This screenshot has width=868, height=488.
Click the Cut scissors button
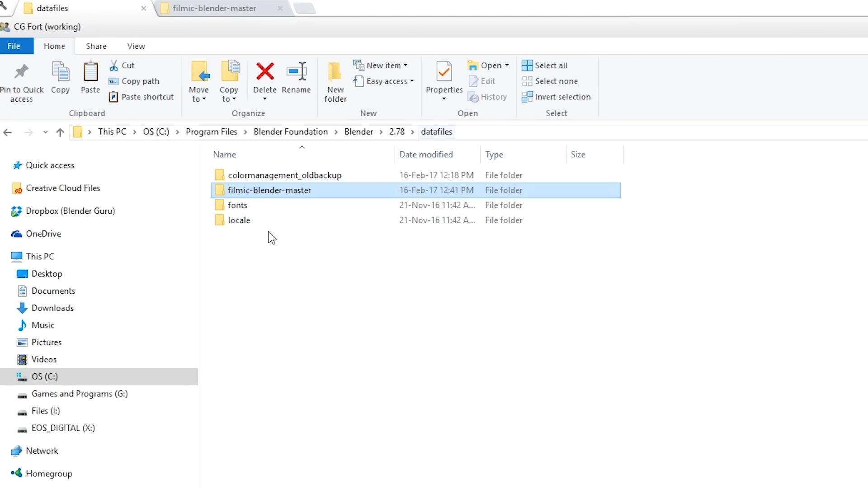click(122, 66)
